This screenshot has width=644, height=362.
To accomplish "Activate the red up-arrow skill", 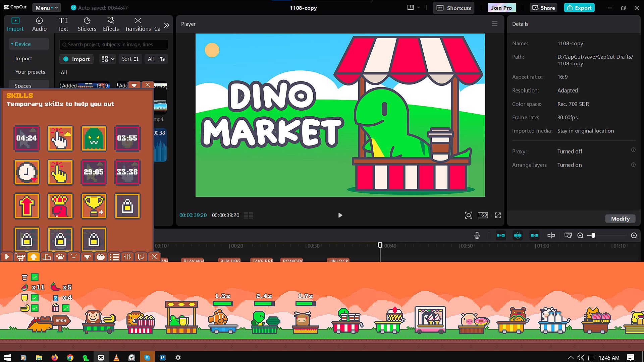I will coord(27,206).
